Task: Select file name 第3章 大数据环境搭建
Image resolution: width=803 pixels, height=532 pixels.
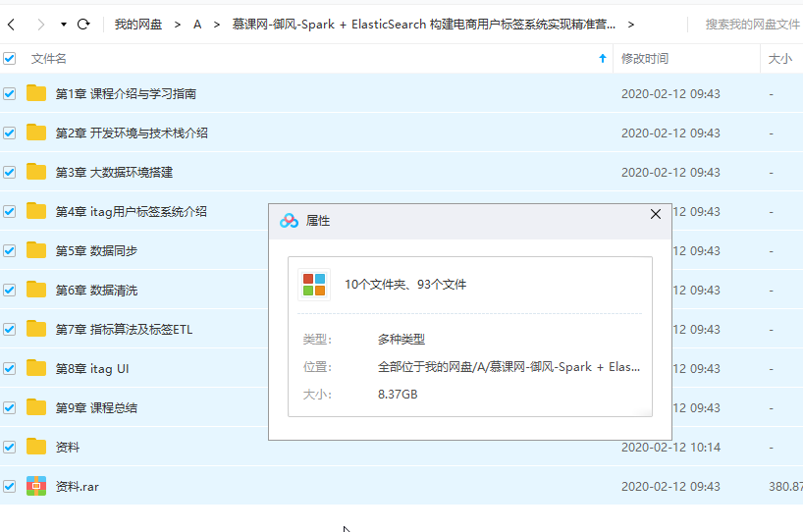Action: click(114, 173)
